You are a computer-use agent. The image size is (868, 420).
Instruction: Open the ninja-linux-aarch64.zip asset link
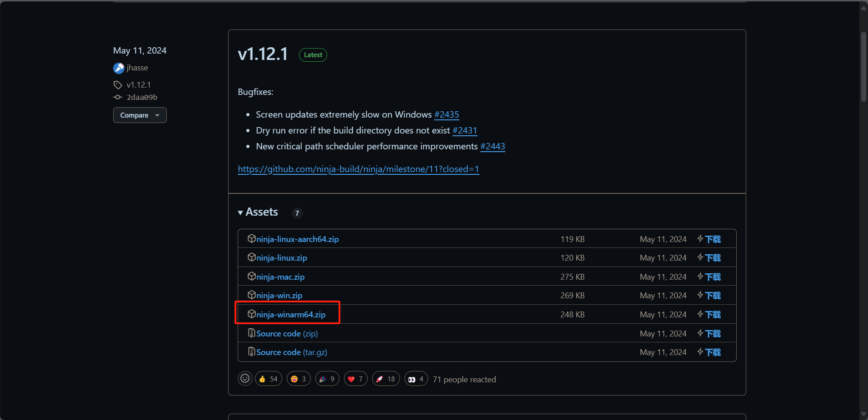[x=297, y=239]
